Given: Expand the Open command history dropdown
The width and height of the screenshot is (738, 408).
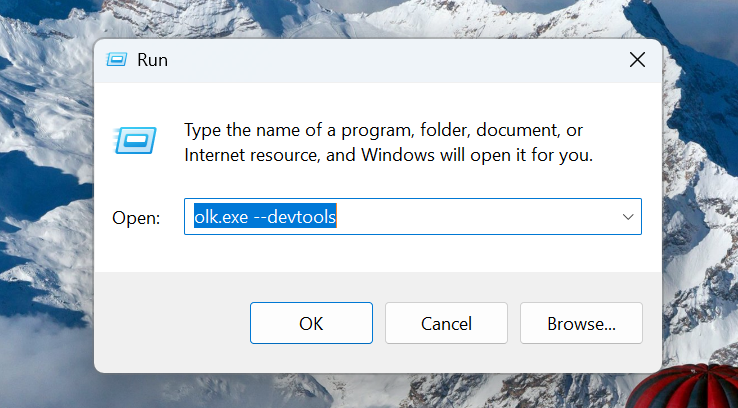Looking at the screenshot, I should click(628, 217).
